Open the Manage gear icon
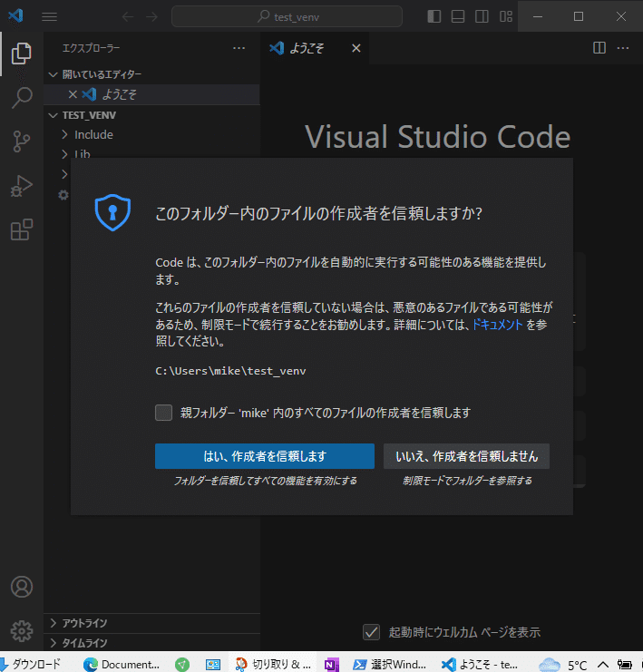This screenshot has height=672, width=643. (22, 631)
